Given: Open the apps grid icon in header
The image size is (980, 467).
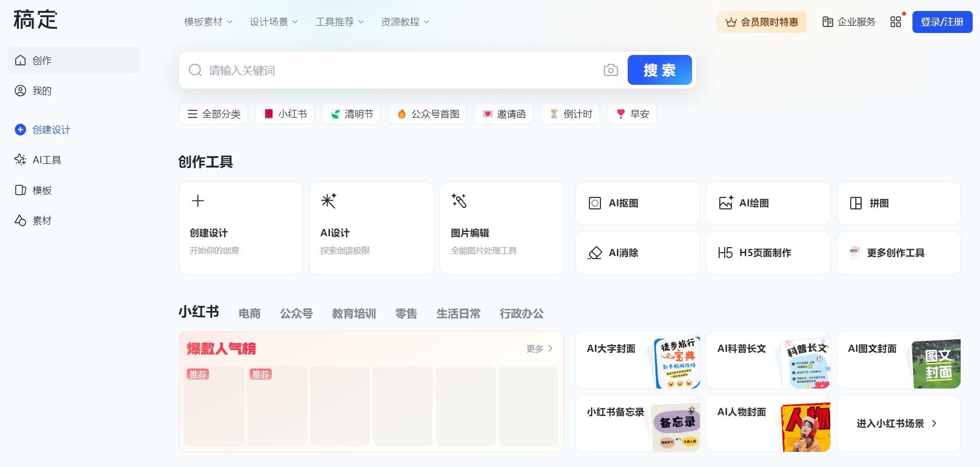Looking at the screenshot, I should (896, 22).
